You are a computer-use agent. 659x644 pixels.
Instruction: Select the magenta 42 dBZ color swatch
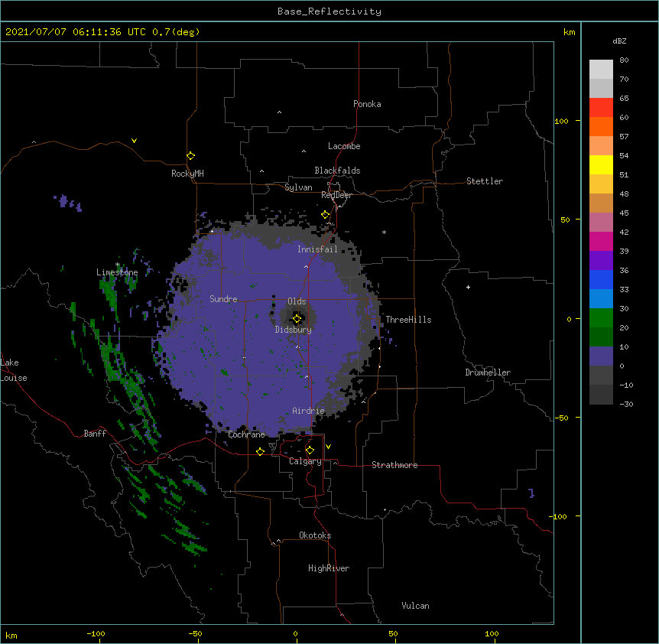(x=601, y=241)
